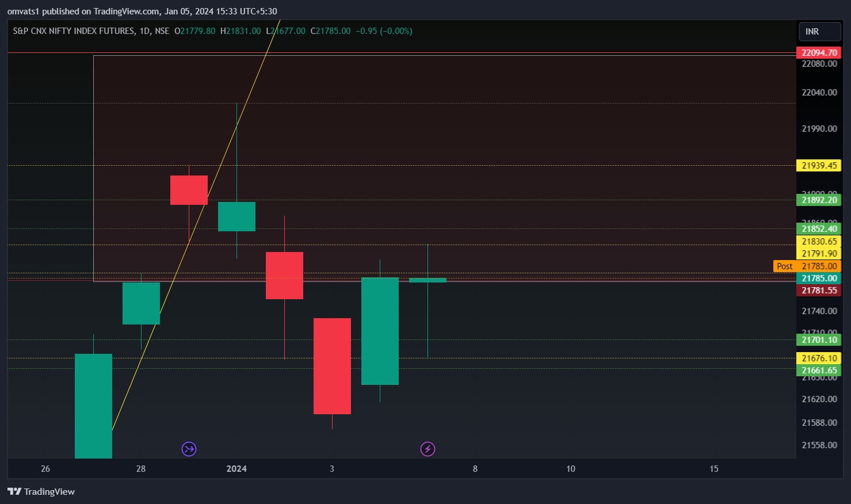
Task: Click the date 10 on time axis
Action: tap(571, 469)
